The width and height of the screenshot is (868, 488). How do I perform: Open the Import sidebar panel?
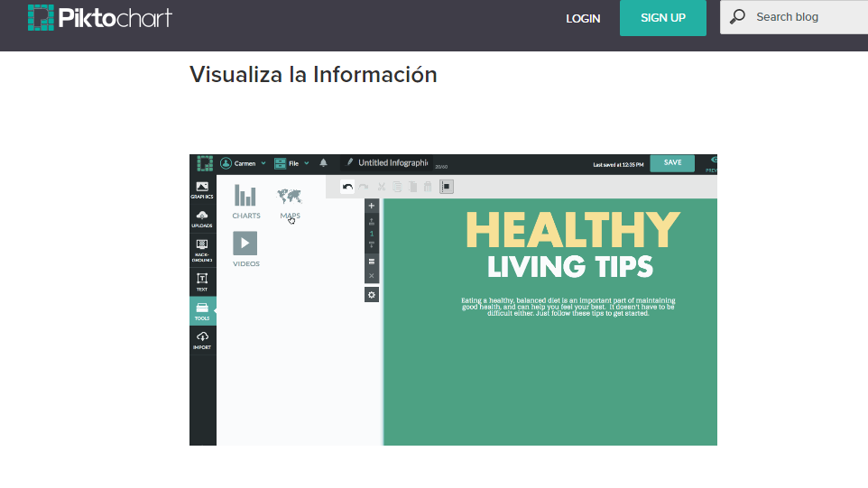click(202, 340)
